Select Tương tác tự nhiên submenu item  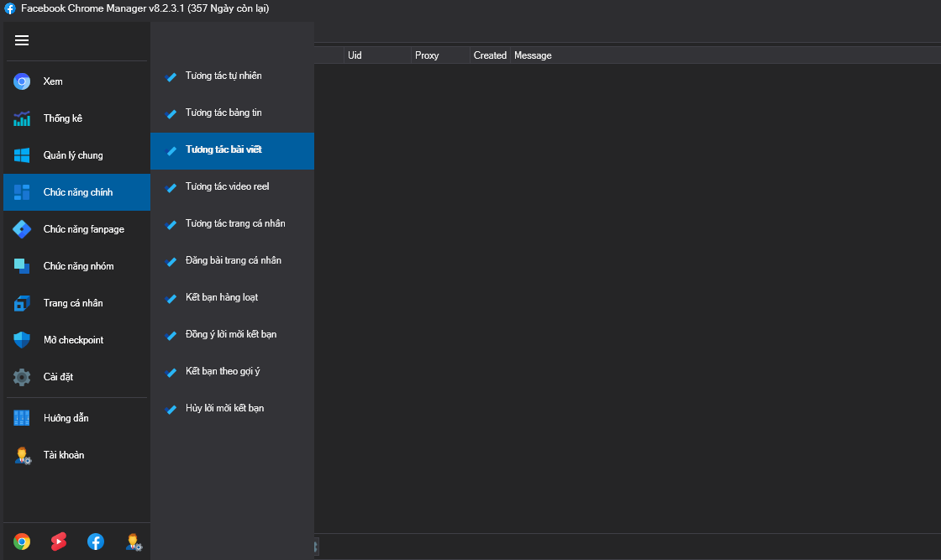pos(223,76)
